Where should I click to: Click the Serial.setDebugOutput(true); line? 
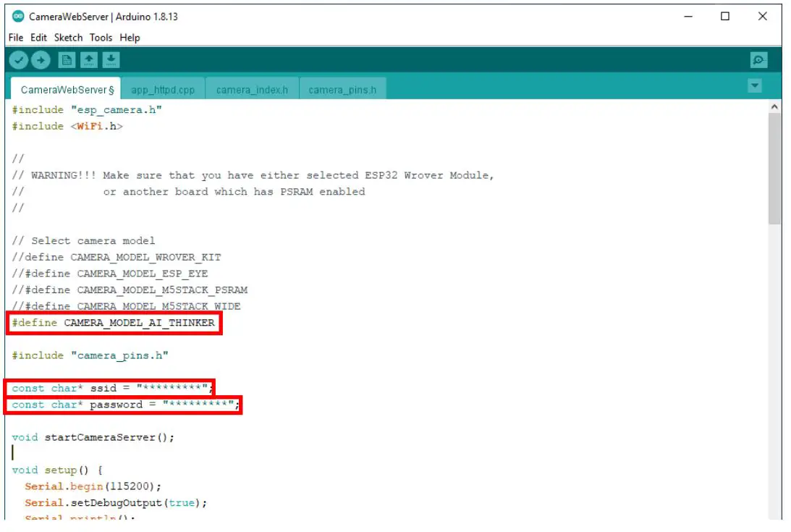coord(116,503)
